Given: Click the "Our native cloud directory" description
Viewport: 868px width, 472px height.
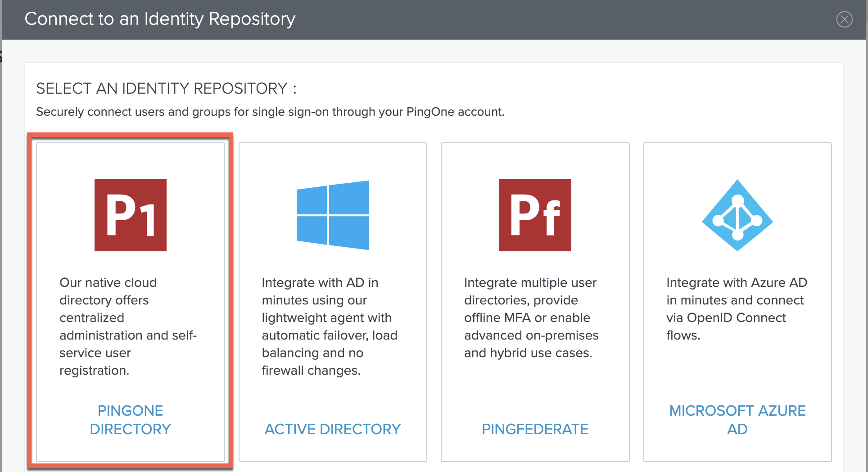Looking at the screenshot, I should tap(128, 326).
